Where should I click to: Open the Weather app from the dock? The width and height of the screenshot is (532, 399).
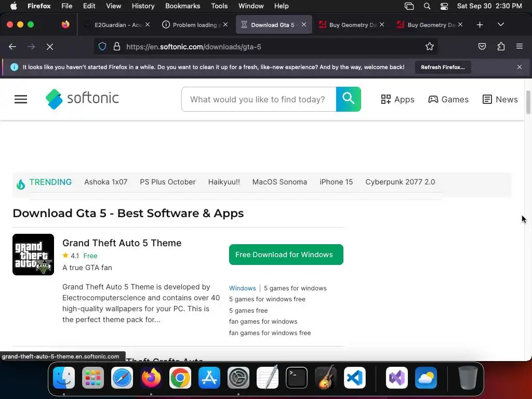(426, 378)
